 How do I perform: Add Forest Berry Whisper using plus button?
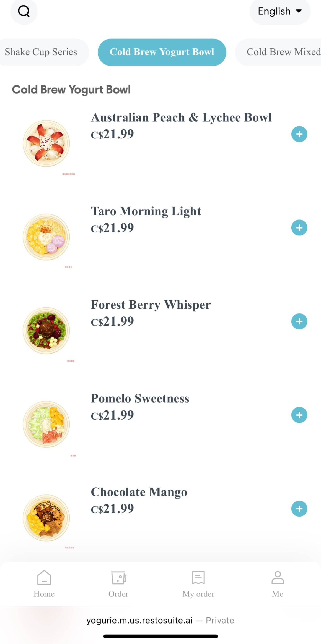299,321
